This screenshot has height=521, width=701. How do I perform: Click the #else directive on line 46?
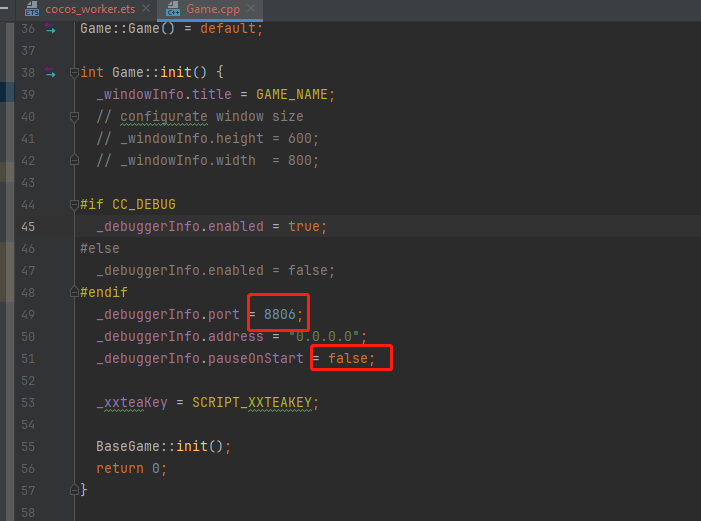[100, 249]
